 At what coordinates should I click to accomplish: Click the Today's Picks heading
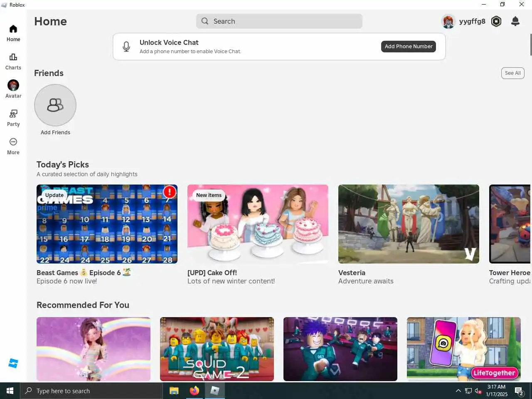[63, 165]
